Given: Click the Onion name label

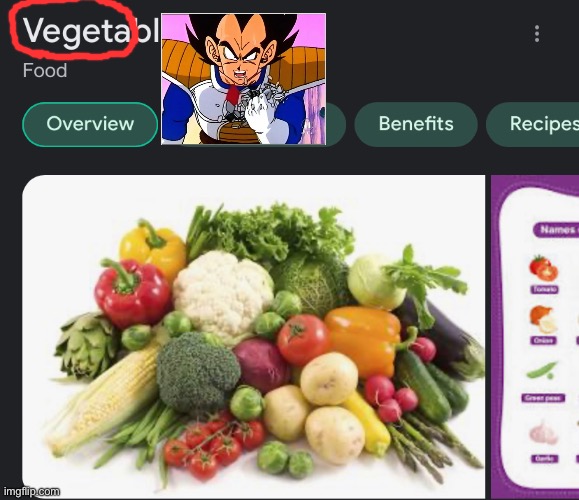Looking at the screenshot, I should coord(543,340).
